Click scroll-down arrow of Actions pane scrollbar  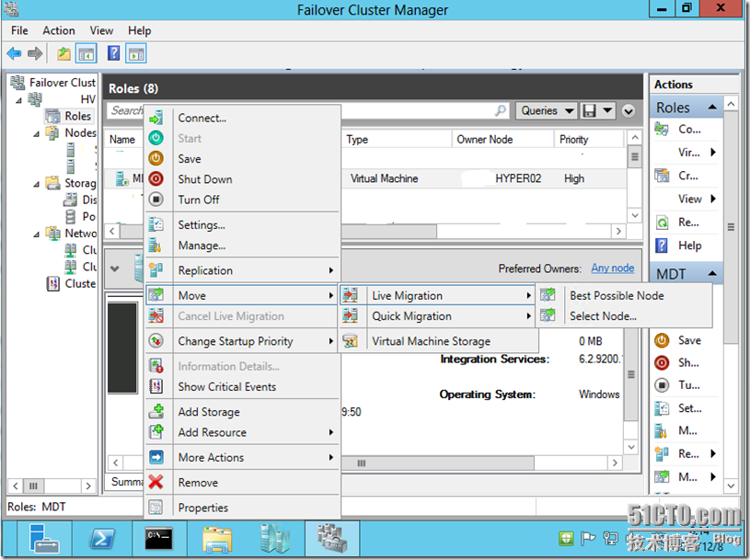coord(731,486)
